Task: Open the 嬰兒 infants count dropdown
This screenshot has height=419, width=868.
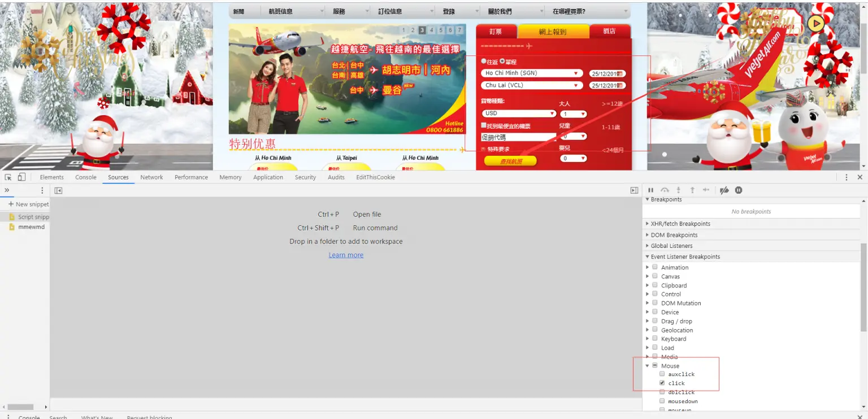Action: coord(574,158)
